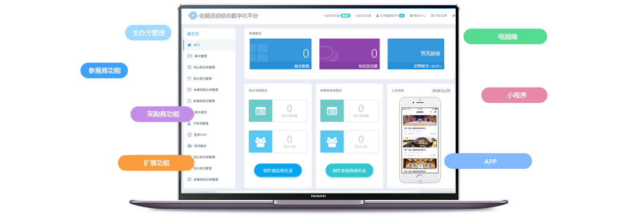Click the people icon in 参展商信息概览 panel

332,142
